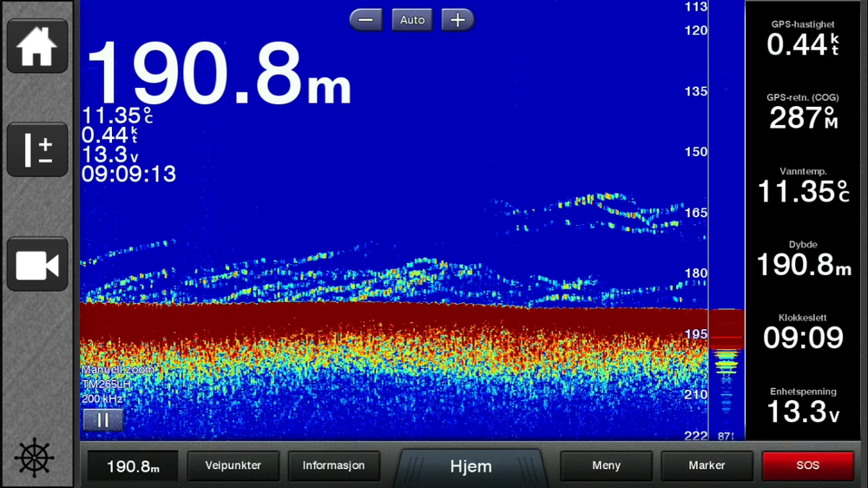Select the Dybde data field

(x=803, y=260)
